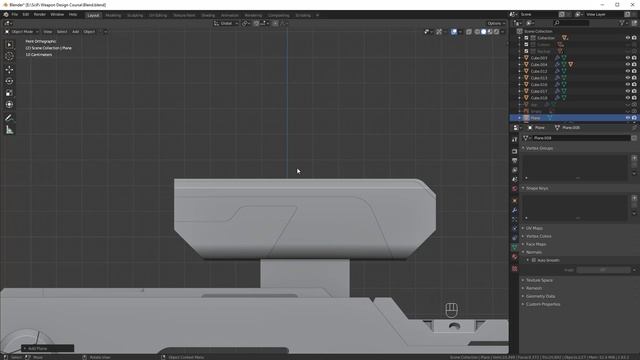Open the outliner filter icon
Image resolution: width=640 pixels, height=360 pixels.
[623, 23]
